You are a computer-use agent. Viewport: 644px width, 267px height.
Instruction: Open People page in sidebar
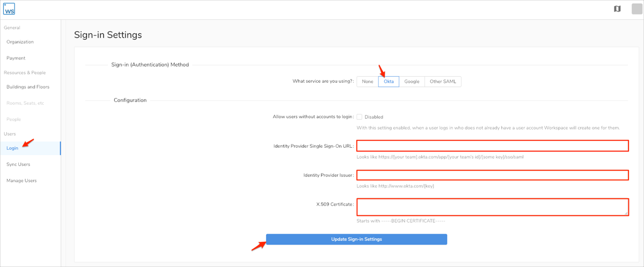click(14, 119)
